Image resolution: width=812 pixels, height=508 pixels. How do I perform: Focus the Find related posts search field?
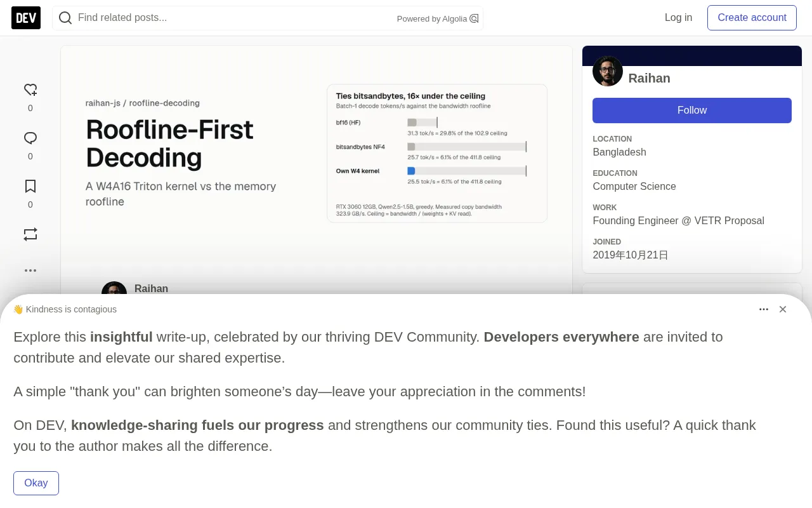click(x=235, y=18)
